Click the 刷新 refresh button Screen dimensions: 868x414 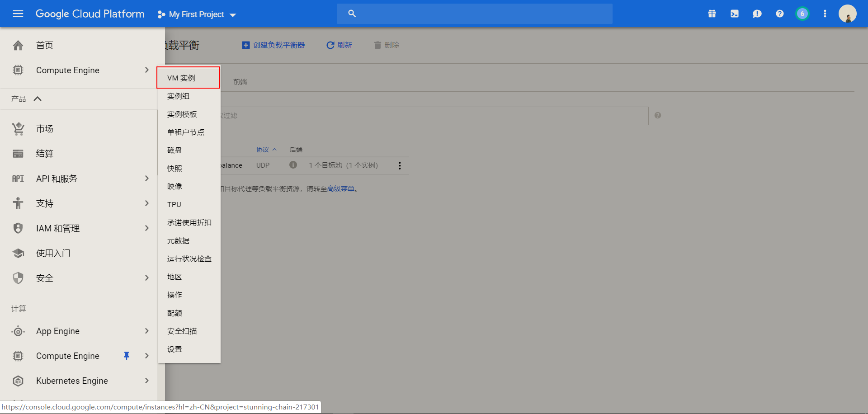[x=340, y=45]
